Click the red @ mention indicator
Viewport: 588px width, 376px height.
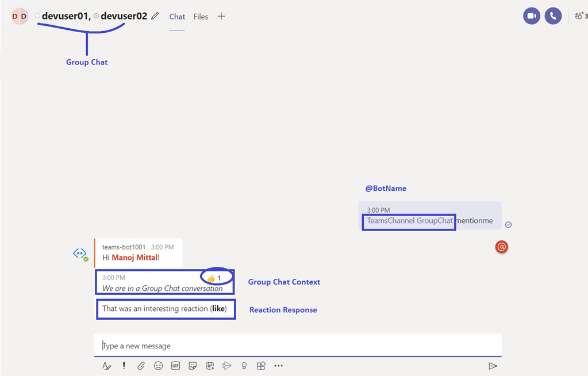click(x=501, y=247)
